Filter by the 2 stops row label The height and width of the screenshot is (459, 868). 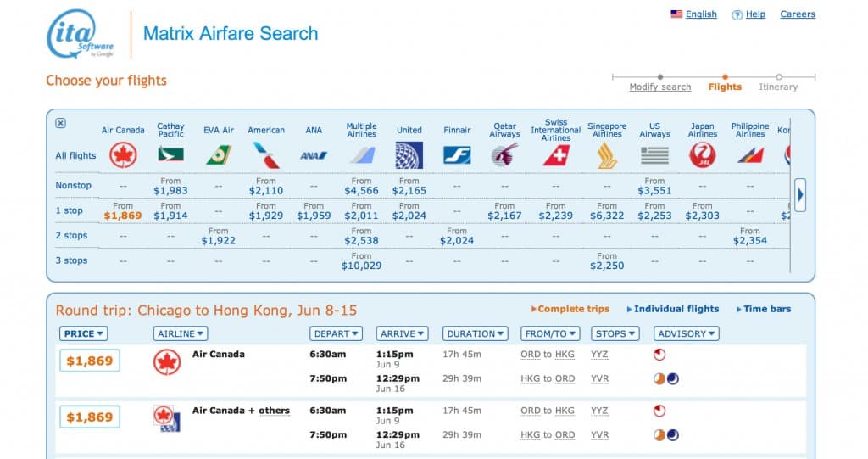[71, 236]
